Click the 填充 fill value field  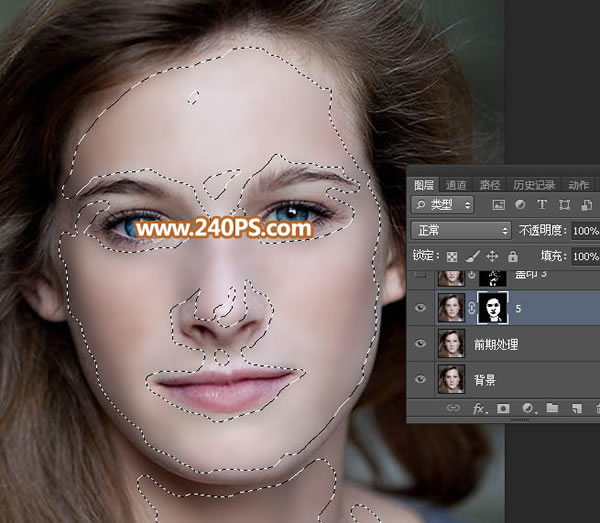(585, 256)
